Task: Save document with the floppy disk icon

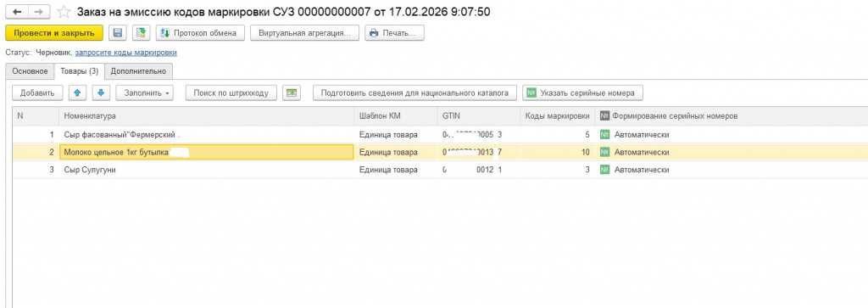Action: pos(117,33)
